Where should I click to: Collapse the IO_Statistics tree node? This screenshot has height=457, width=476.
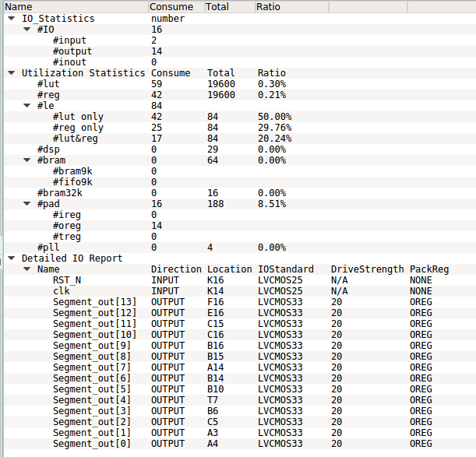click(x=12, y=19)
